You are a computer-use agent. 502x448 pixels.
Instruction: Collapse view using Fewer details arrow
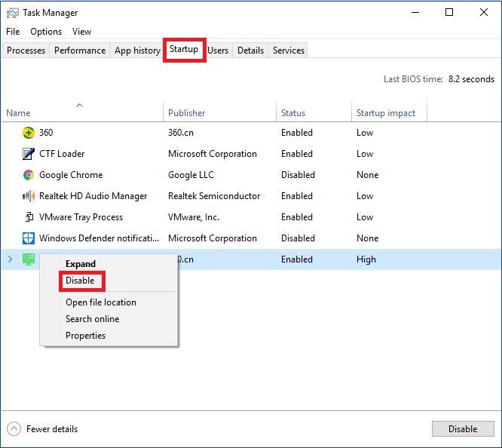click(x=14, y=429)
